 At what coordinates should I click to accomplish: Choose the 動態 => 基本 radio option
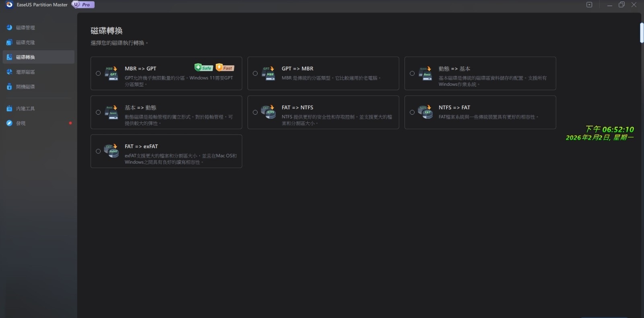click(x=412, y=73)
